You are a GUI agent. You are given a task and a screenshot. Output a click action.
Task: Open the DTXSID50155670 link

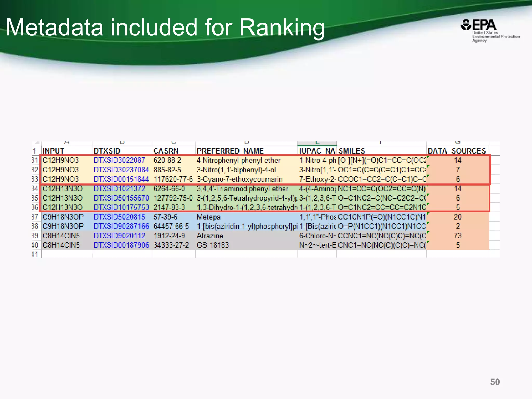[x=121, y=198]
